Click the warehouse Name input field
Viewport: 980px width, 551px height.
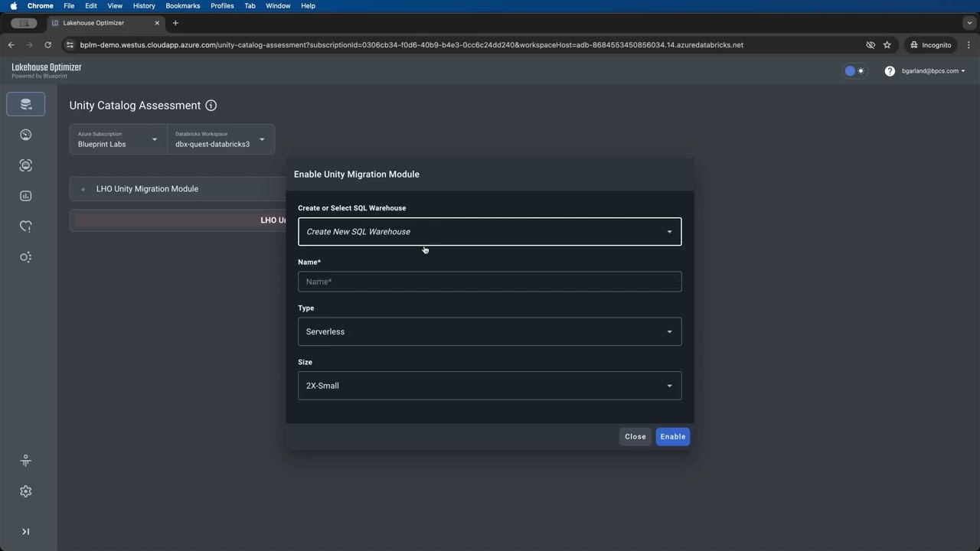(489, 282)
